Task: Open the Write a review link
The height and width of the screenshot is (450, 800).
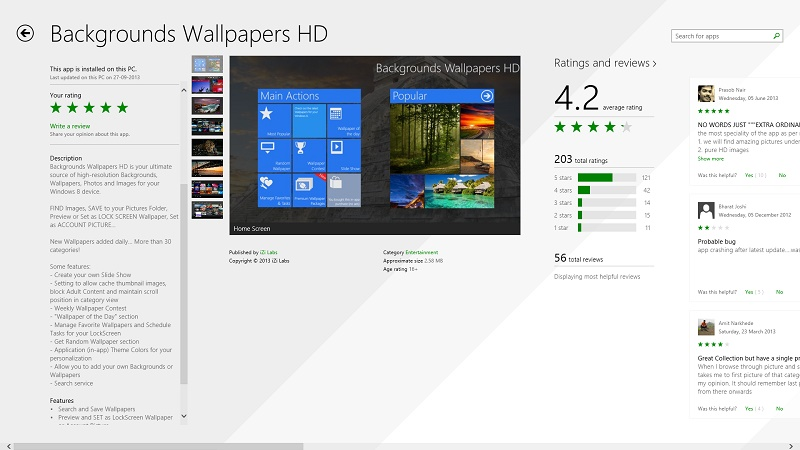Action: 70,126
